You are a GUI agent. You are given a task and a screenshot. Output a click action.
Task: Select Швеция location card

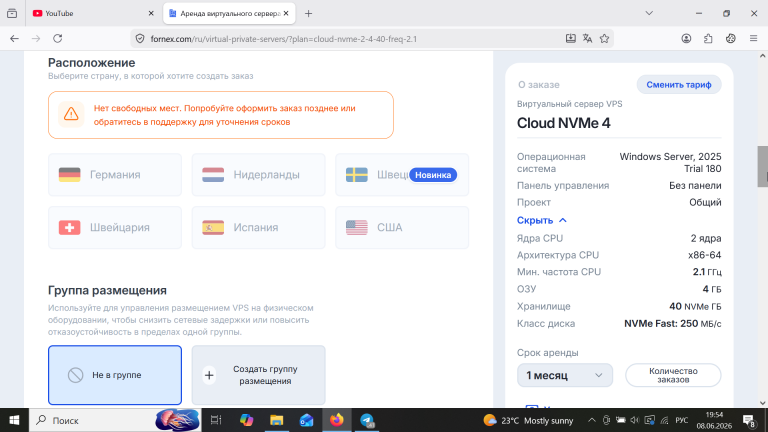(402, 175)
